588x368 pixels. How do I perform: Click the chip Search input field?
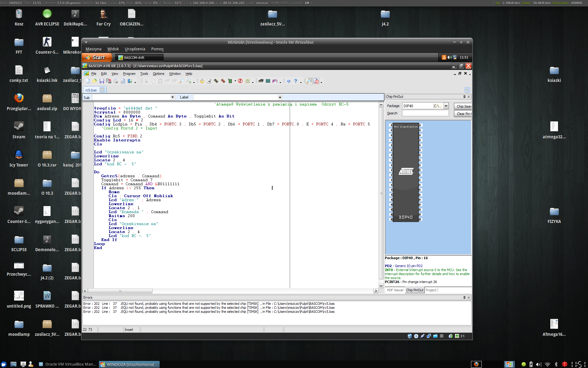(x=425, y=113)
